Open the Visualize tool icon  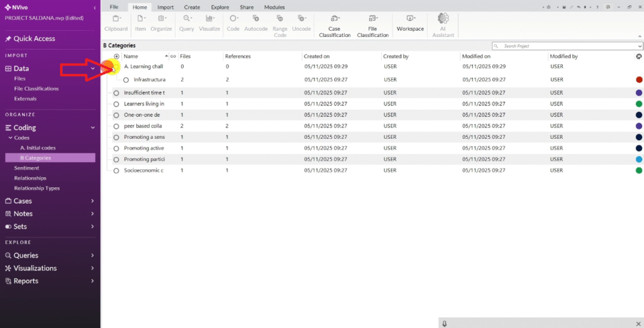[209, 19]
